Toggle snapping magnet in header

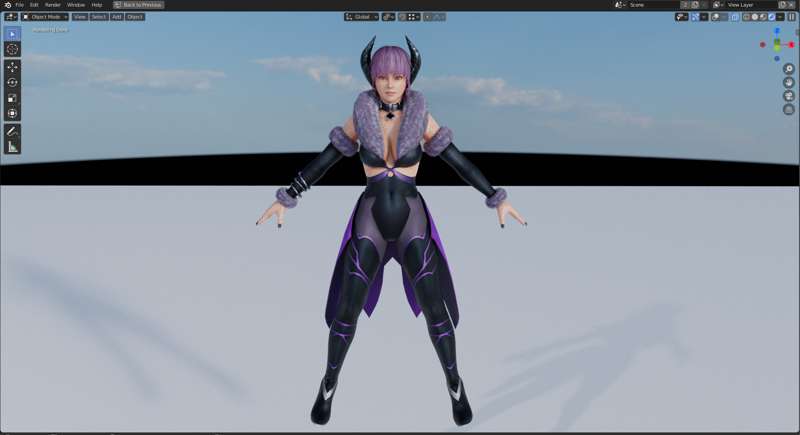402,17
